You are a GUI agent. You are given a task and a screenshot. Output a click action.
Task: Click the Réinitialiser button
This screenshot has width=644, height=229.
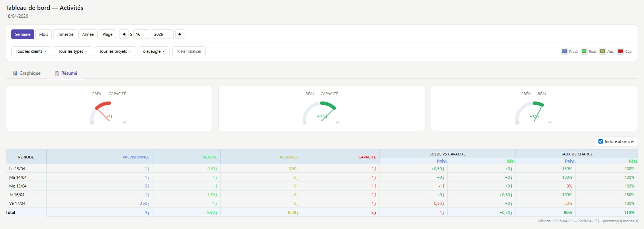[189, 51]
